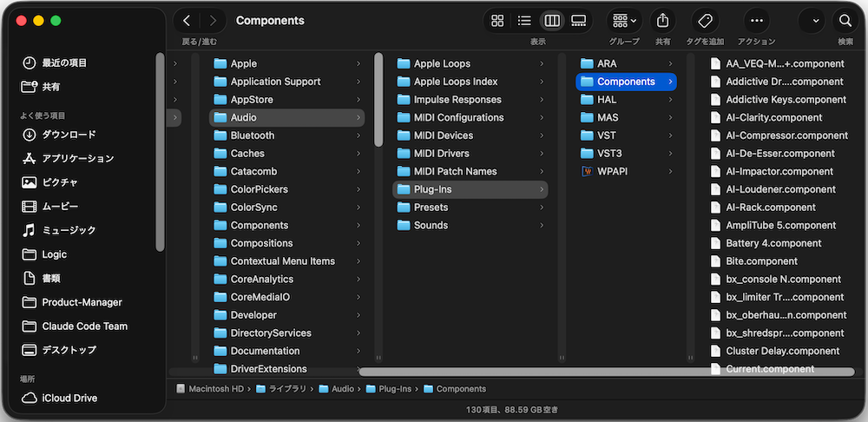868x422 pixels.
Task: Open Pictures (ピクチャ) in sidebar
Action: pyautogui.click(x=49, y=182)
